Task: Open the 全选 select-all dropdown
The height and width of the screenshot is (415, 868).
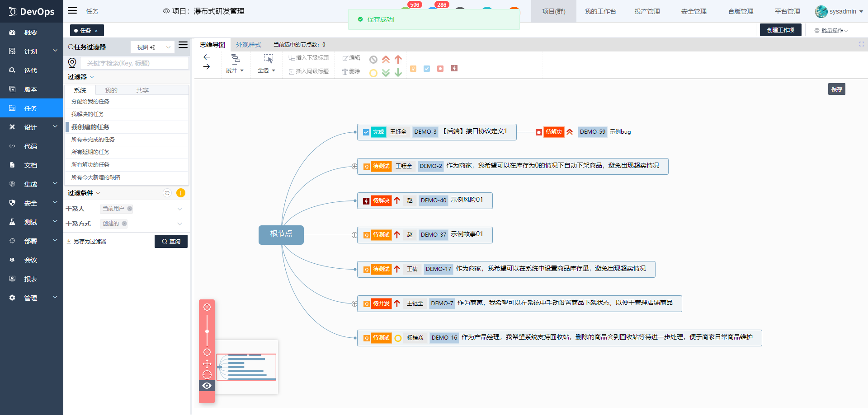Action: click(x=267, y=70)
